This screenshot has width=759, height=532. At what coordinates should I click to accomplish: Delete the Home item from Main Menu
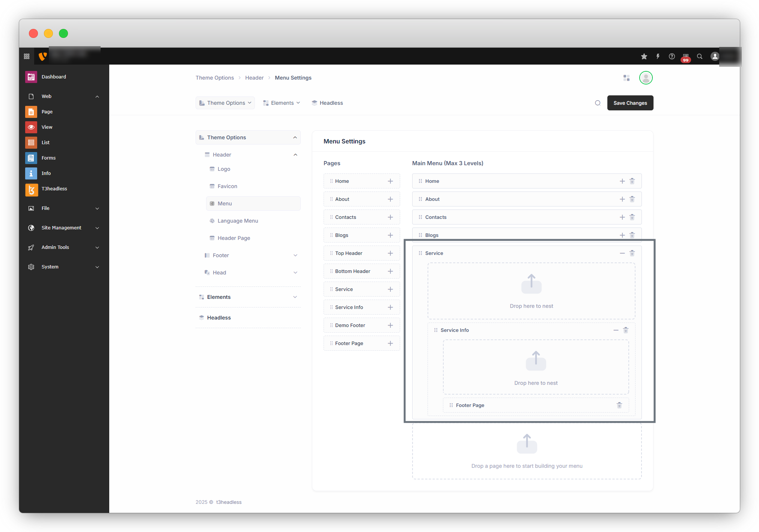click(x=632, y=181)
